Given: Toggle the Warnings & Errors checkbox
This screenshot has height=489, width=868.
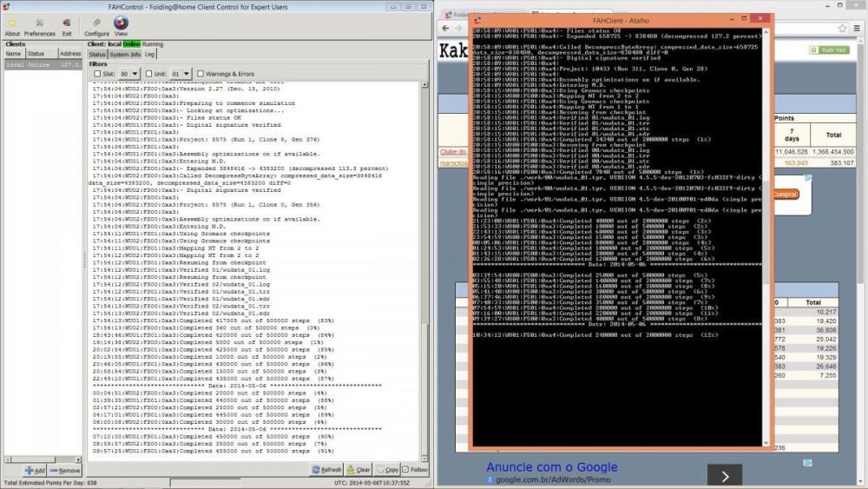Looking at the screenshot, I should coord(201,74).
